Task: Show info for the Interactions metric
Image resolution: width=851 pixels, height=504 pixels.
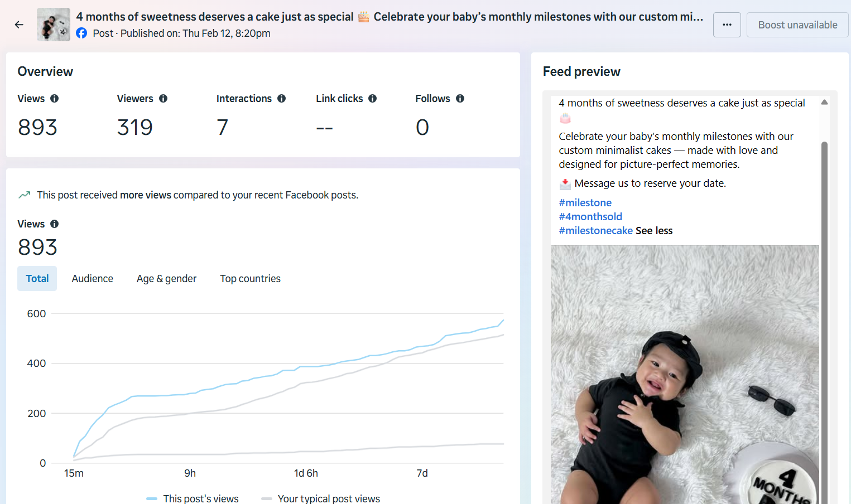Action: tap(281, 99)
